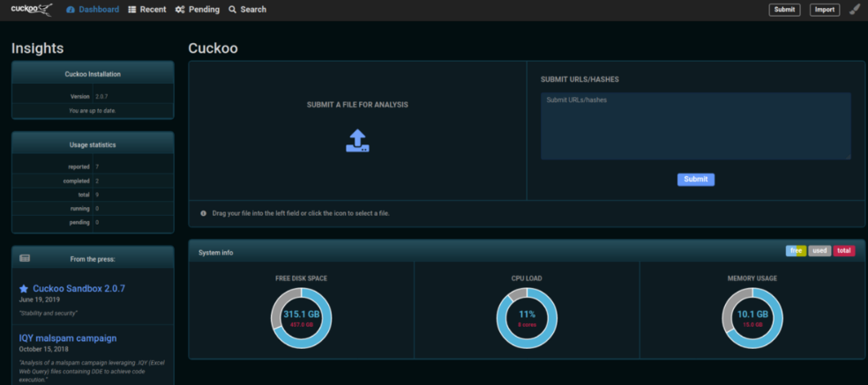Click the Submit button in top navbar
This screenshot has width=868, height=385.
tap(784, 10)
